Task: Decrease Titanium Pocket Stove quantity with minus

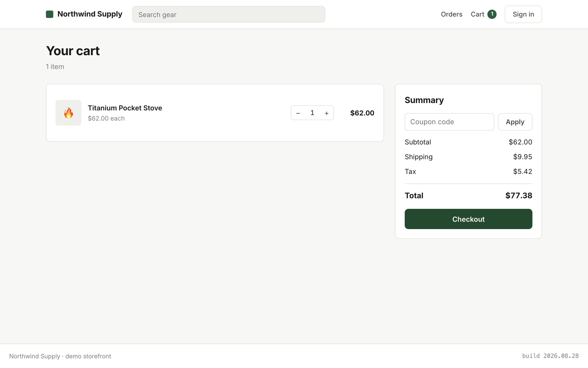Action: 298,113
